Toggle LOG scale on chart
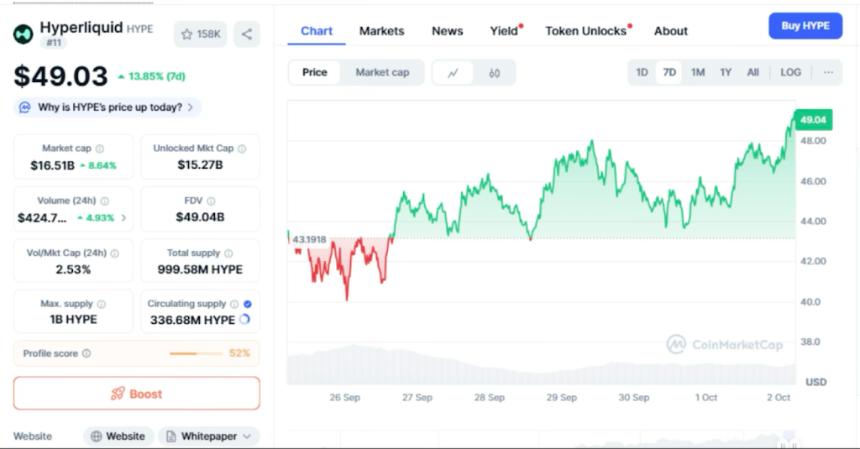Screen dimensions: 860x449 (790, 73)
